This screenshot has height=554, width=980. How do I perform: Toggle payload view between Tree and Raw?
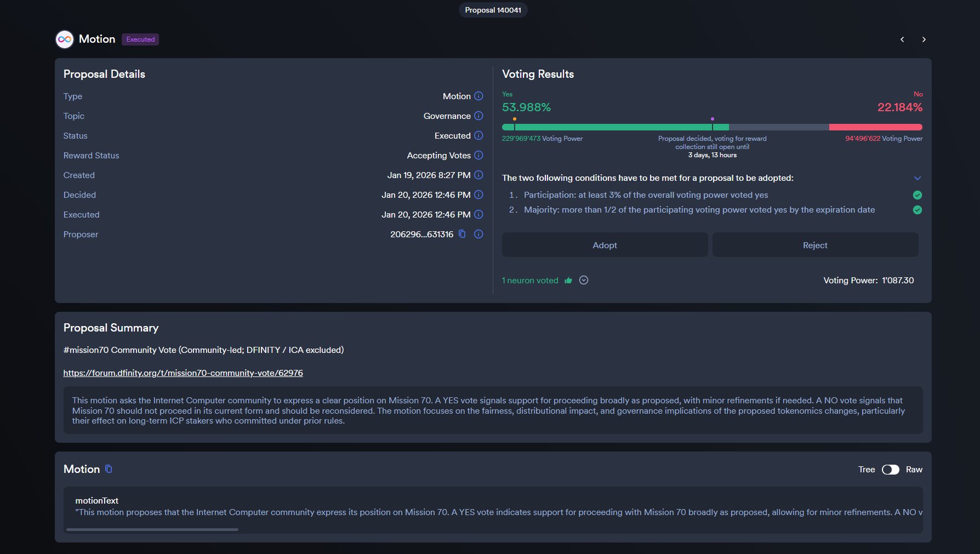891,470
